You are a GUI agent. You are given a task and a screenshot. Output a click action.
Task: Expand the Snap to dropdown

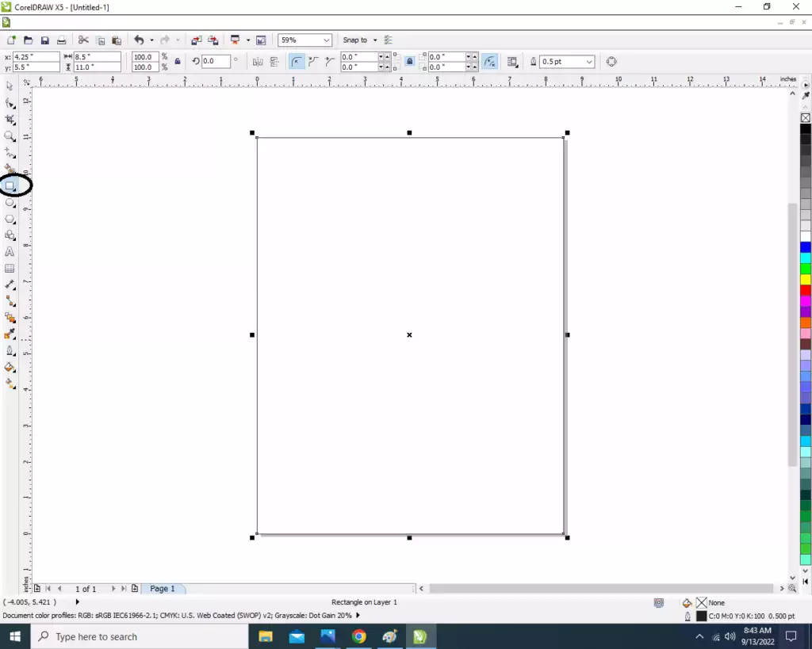375,40
